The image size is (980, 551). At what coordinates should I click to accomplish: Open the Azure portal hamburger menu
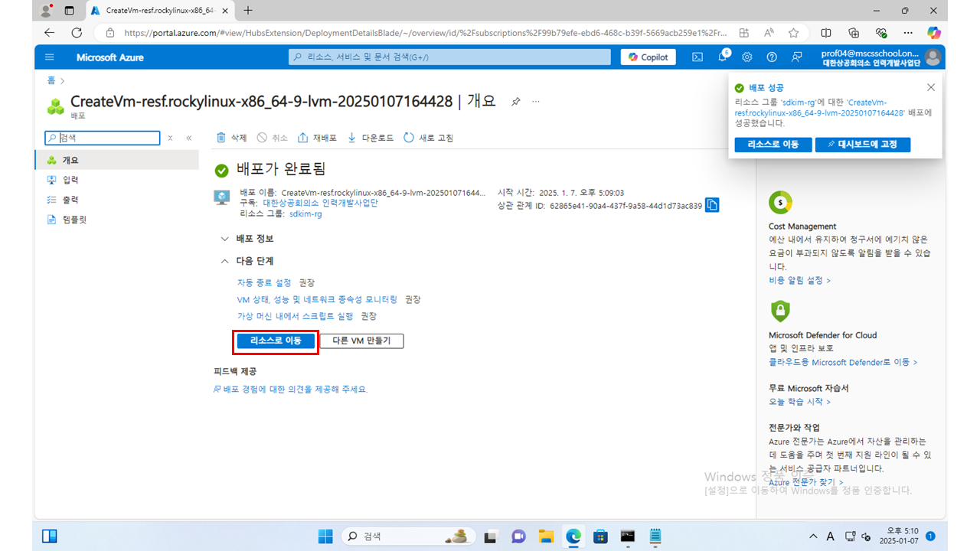click(50, 57)
